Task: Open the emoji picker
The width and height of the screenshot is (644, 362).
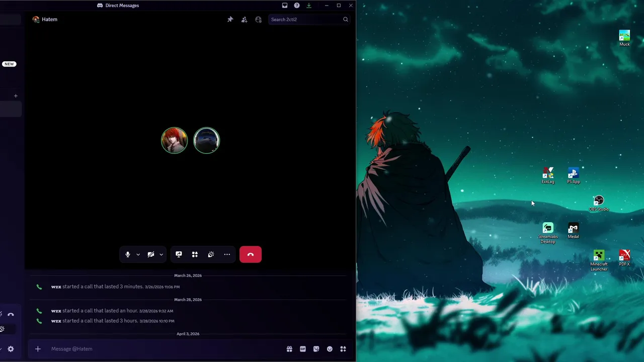Action: pos(330,349)
